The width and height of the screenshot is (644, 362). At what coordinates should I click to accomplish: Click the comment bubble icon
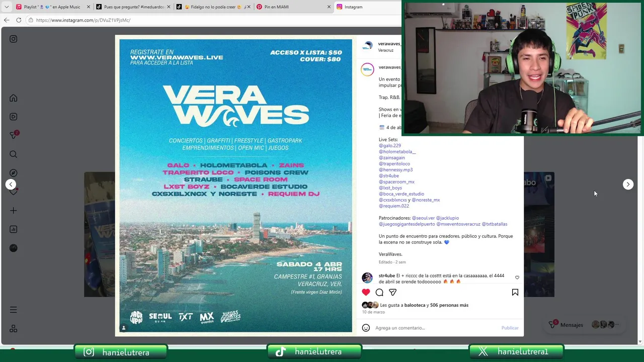click(379, 292)
